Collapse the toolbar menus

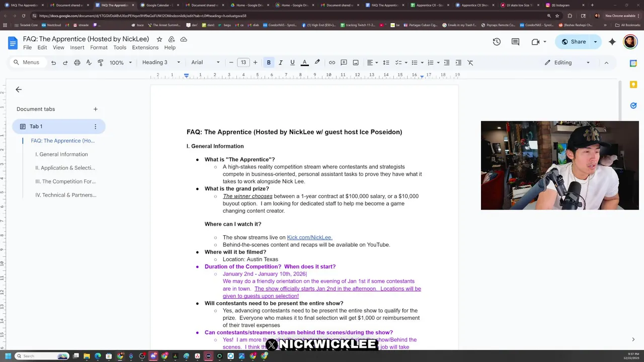[606, 62]
